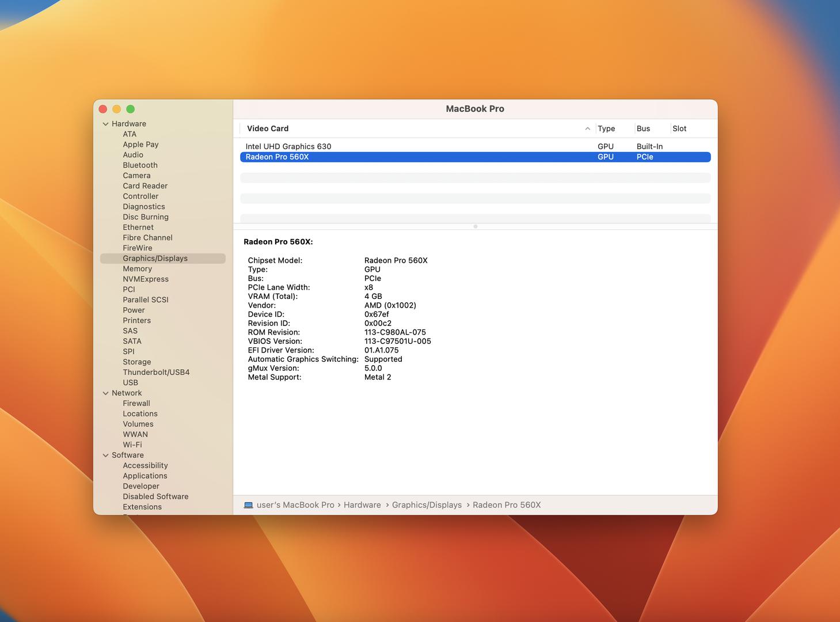Open the FireWire section

click(x=138, y=248)
